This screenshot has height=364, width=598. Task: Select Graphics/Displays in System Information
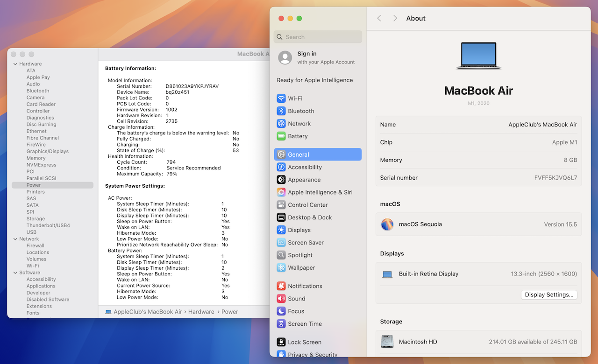coord(48,151)
